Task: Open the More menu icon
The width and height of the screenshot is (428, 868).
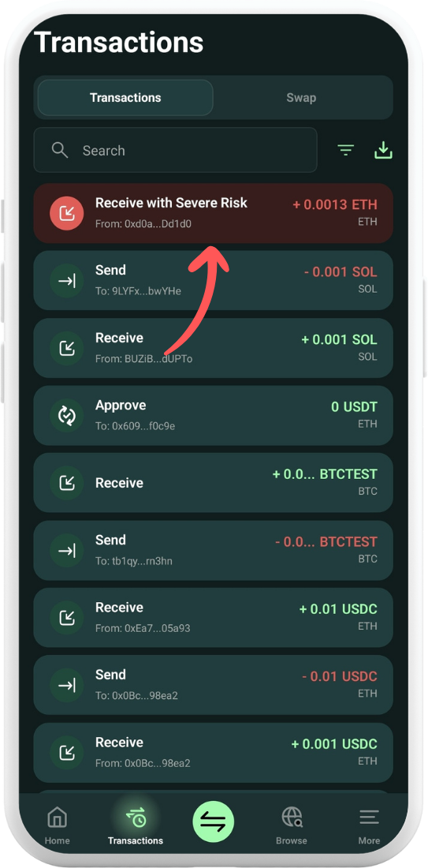Action: point(369,817)
